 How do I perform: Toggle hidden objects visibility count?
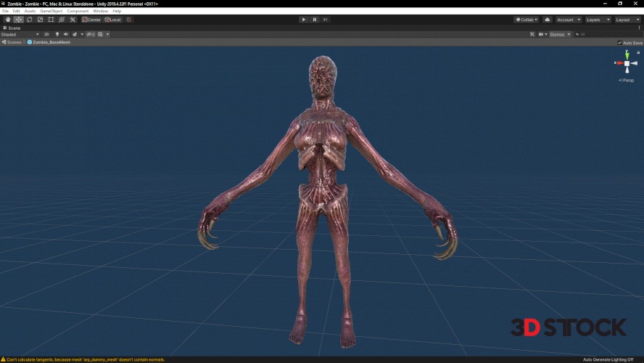(x=91, y=35)
